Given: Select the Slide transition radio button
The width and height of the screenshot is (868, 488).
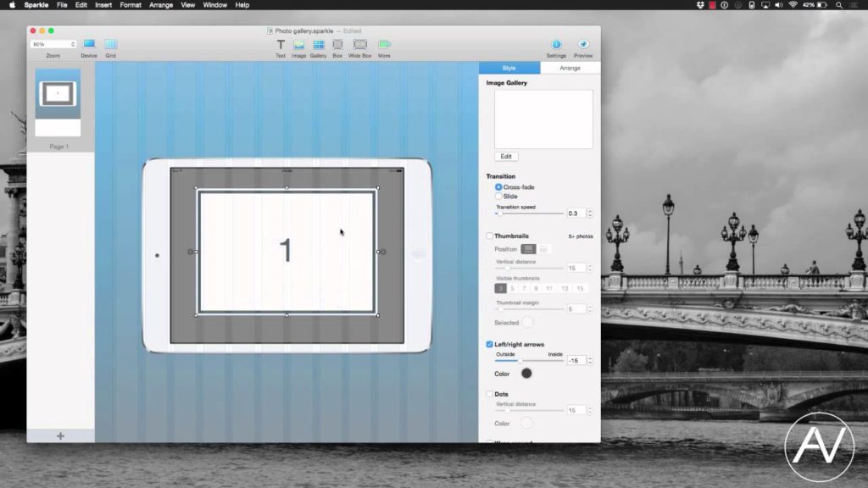Looking at the screenshot, I should pyautogui.click(x=498, y=197).
